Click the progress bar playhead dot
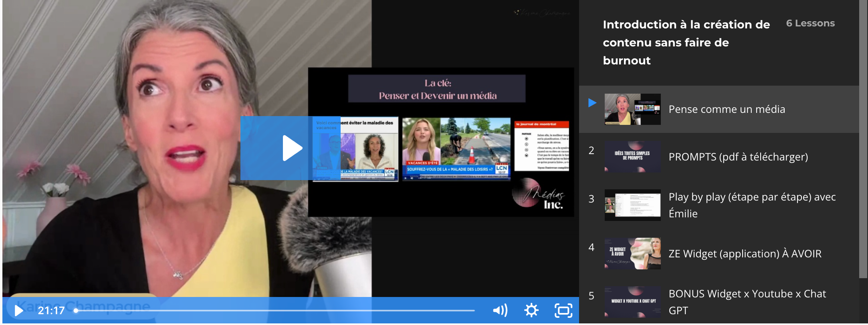This screenshot has width=868, height=325. click(x=76, y=311)
